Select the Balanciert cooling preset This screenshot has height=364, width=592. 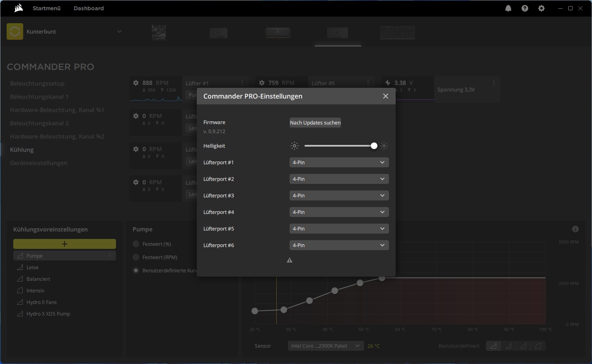38,279
